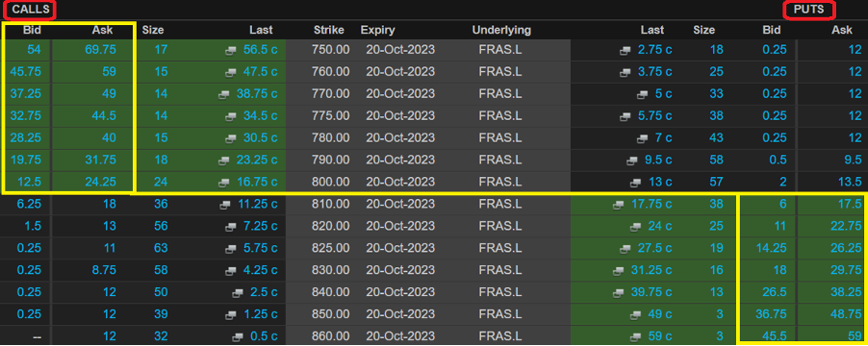Click put bid value 45.5

click(x=776, y=336)
